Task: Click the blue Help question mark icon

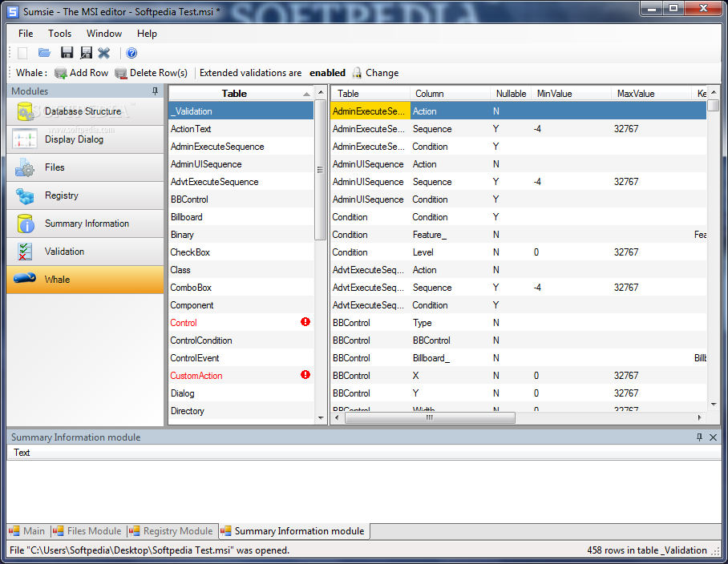Action: click(131, 53)
